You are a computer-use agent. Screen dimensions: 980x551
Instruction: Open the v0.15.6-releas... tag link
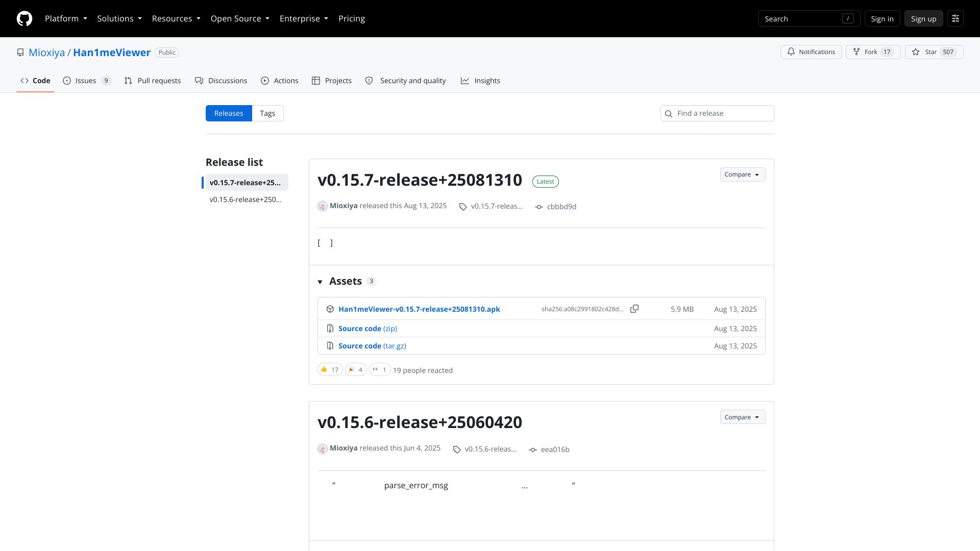[491, 449]
